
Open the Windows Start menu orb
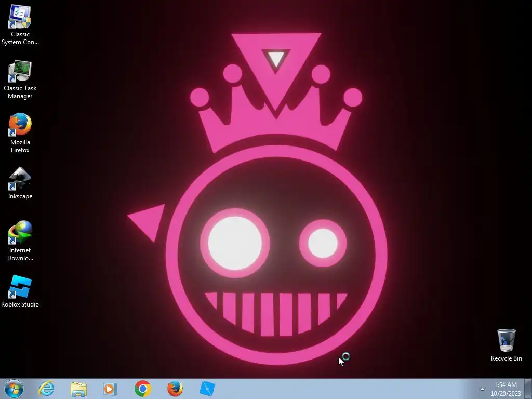14,389
